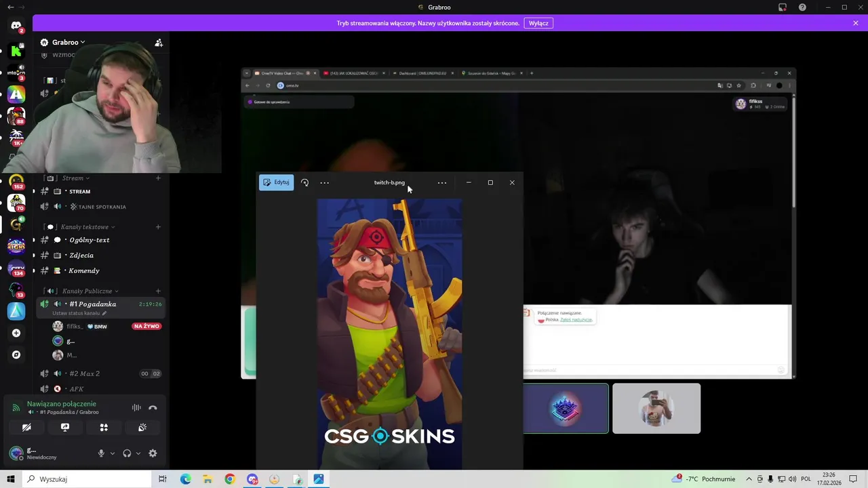Image resolution: width=868 pixels, height=488 pixels.
Task: Open voice noise suppression settings icon
Action: coord(136,407)
